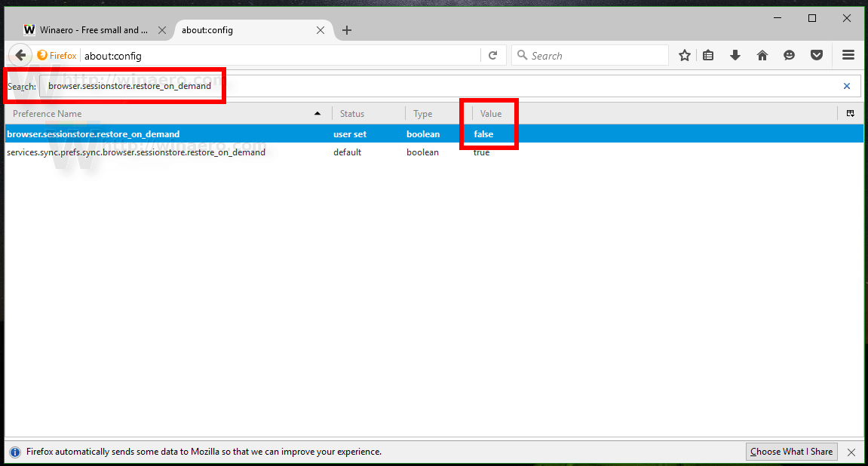Bookmark this page using the star icon
Viewport: 868px width, 466px height.
click(684, 54)
